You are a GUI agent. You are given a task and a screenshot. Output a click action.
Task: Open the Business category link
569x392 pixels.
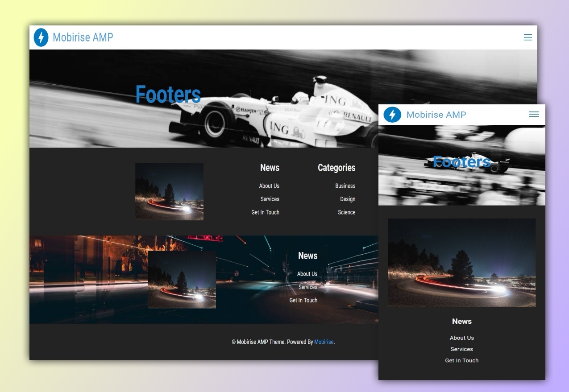click(x=345, y=186)
